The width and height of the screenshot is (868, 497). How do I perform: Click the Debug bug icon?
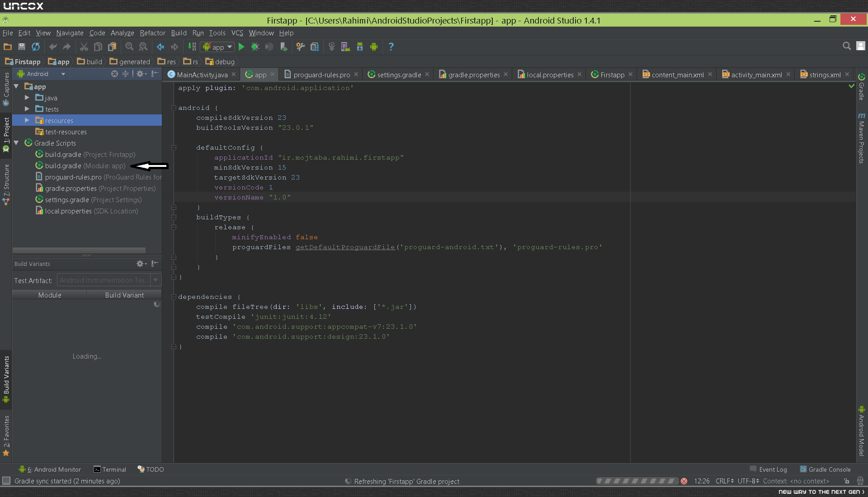click(x=255, y=47)
